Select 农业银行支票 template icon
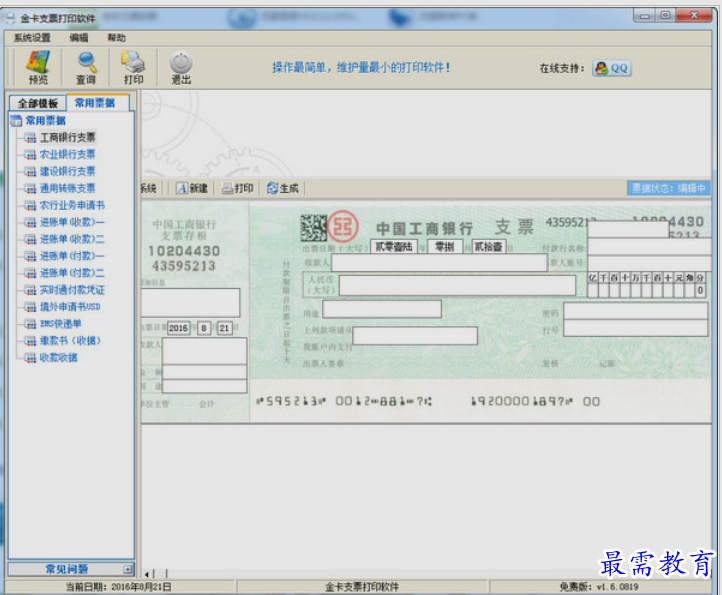The image size is (722, 595). click(x=30, y=154)
